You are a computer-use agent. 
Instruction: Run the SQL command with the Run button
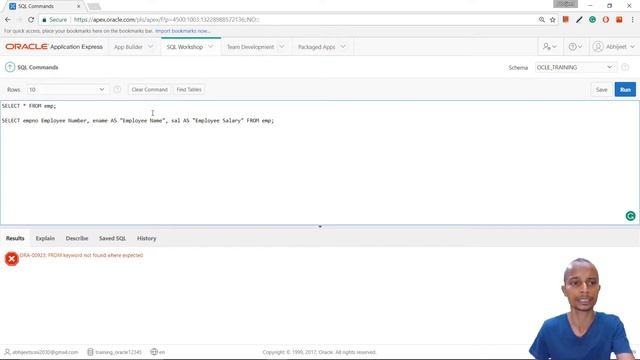coord(625,89)
